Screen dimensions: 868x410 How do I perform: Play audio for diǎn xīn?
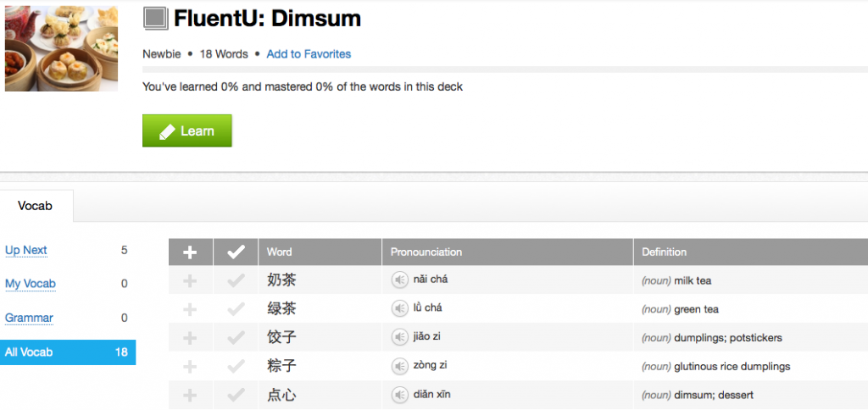(x=399, y=395)
